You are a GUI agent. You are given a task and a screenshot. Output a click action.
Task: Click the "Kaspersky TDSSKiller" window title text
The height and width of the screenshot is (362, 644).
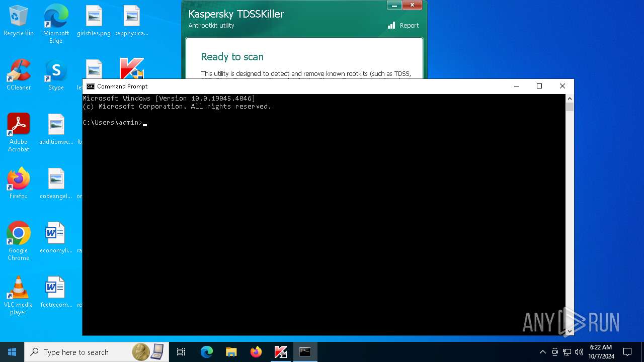236,14
